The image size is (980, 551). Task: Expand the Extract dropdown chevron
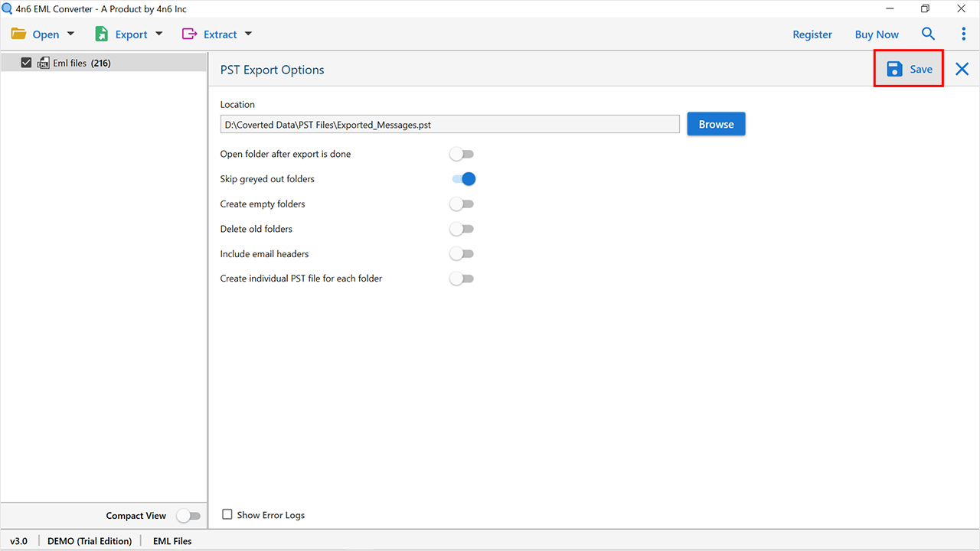point(247,34)
